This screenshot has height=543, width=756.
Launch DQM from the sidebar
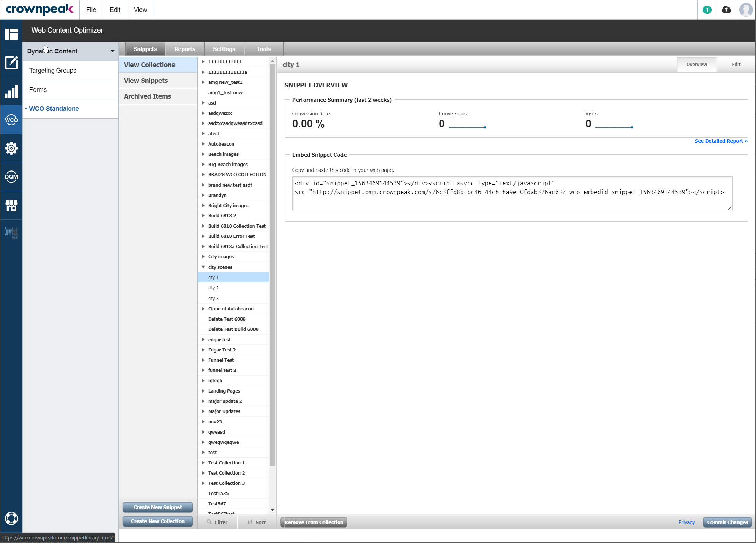coord(11,177)
